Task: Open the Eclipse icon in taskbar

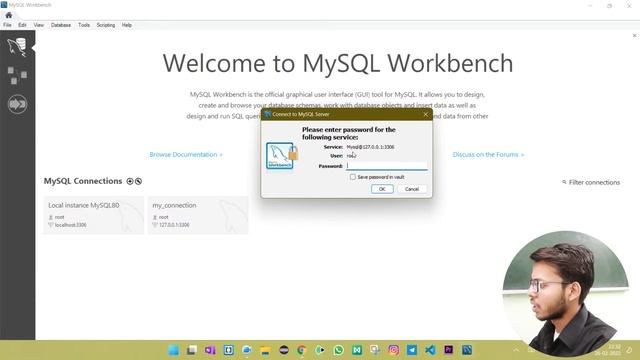Action: (x=284, y=350)
